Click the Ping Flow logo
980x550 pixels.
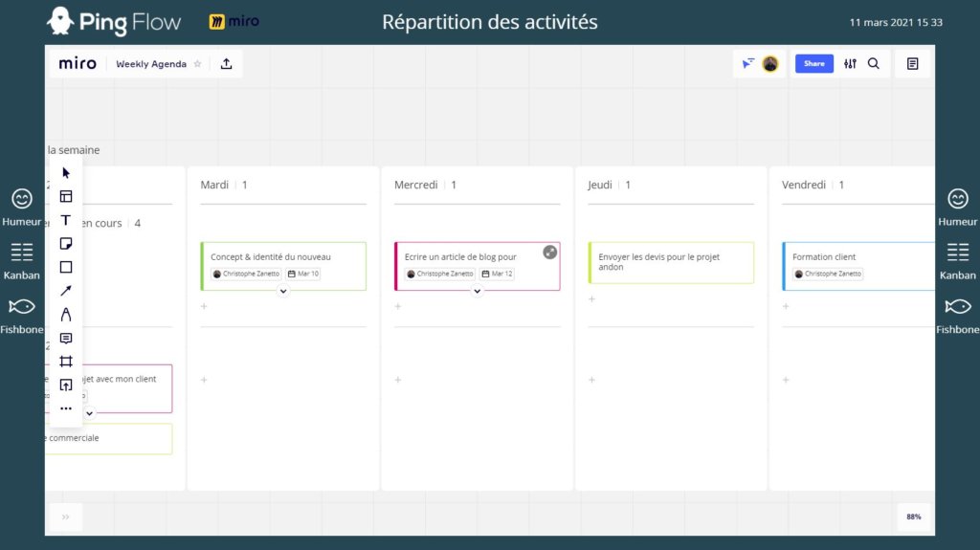[114, 22]
